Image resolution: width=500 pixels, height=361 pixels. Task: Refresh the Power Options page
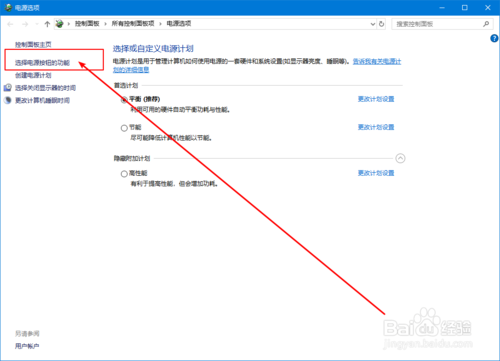382,24
